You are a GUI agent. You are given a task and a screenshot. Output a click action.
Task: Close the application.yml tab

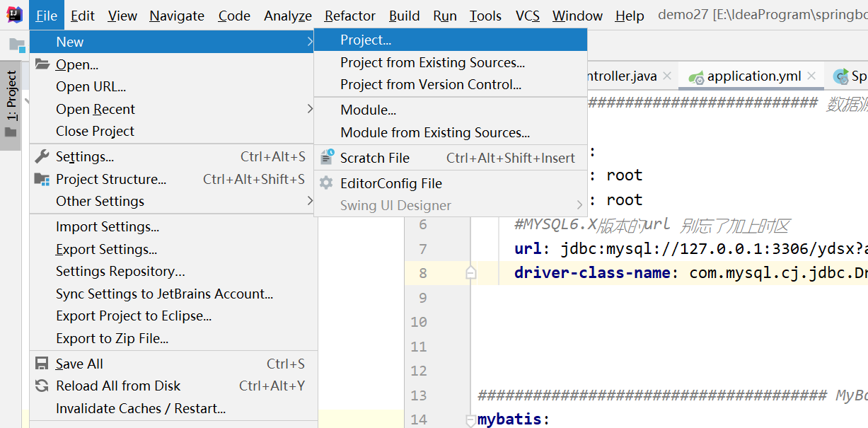(811, 76)
